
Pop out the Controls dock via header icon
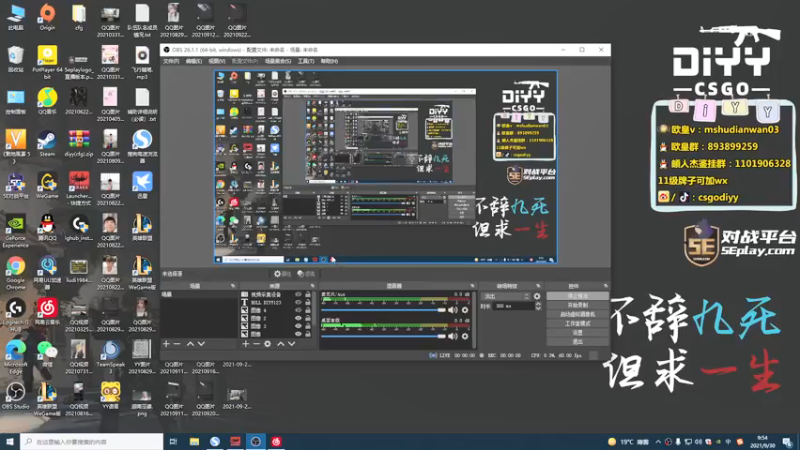tap(606, 286)
